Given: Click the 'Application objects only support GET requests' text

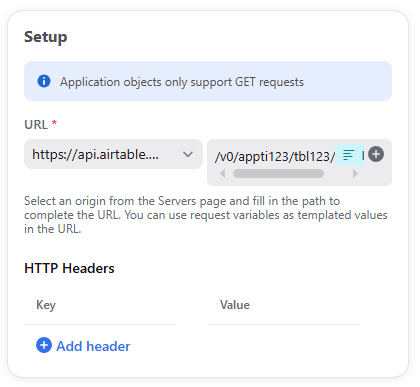Looking at the screenshot, I should [182, 82].
